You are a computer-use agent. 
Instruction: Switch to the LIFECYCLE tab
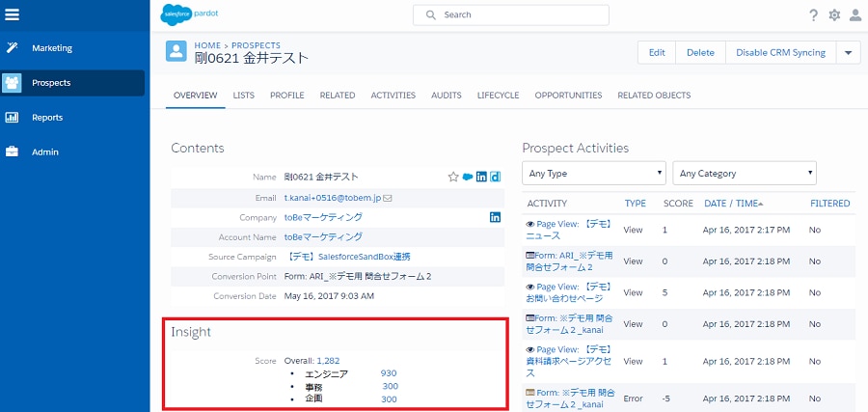click(x=499, y=96)
